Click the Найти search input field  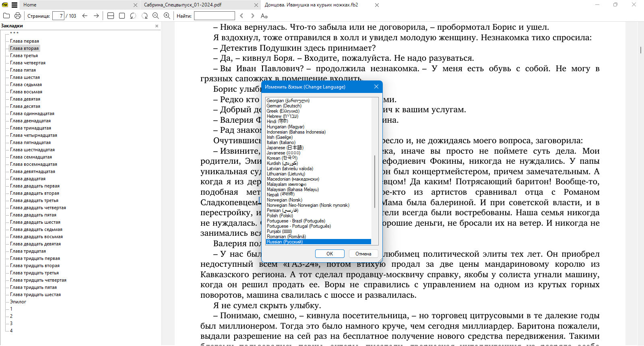click(215, 16)
